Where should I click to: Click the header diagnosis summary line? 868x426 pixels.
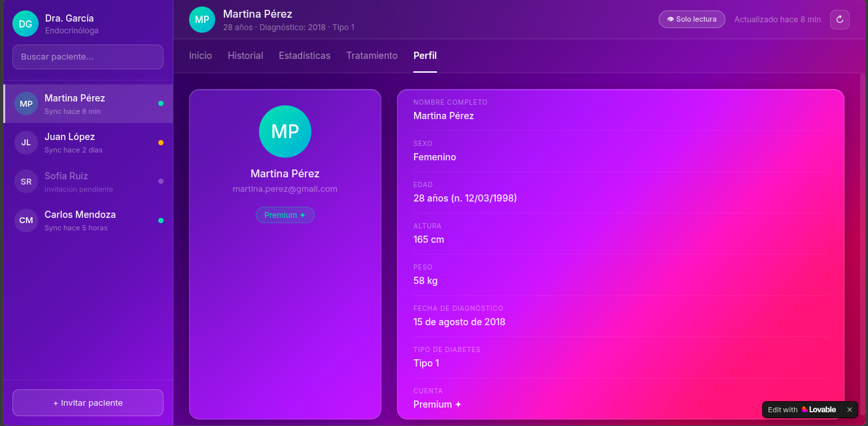tap(288, 27)
